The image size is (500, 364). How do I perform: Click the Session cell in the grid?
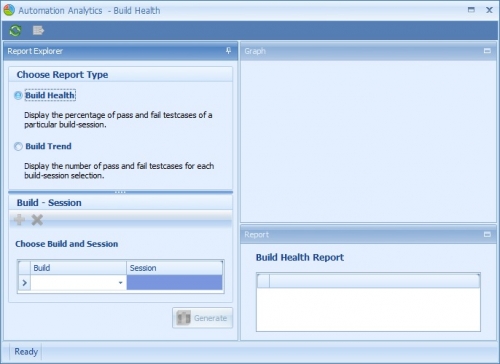pos(174,282)
